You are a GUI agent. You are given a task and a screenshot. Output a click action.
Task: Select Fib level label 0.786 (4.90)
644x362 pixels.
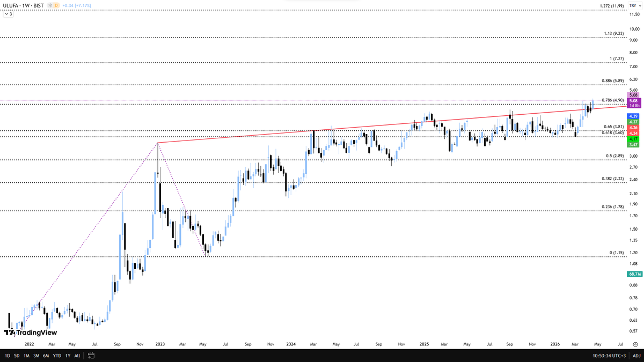point(613,100)
